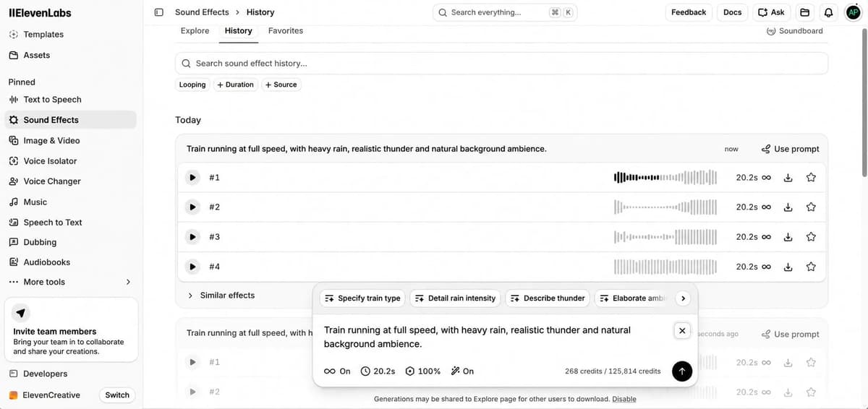Screen dimensions: 868x409
Task: Focus the sound effect history search
Action: pyautogui.click(x=501, y=64)
